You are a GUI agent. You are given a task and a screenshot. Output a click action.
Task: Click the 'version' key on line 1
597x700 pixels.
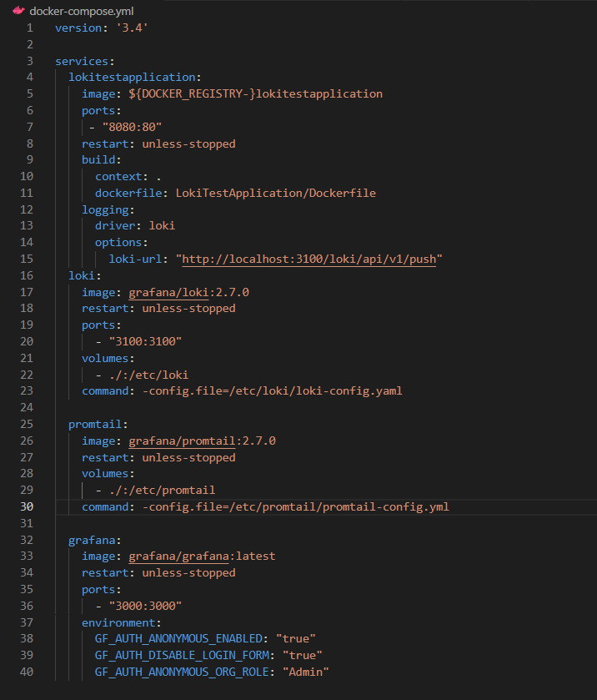point(78,28)
